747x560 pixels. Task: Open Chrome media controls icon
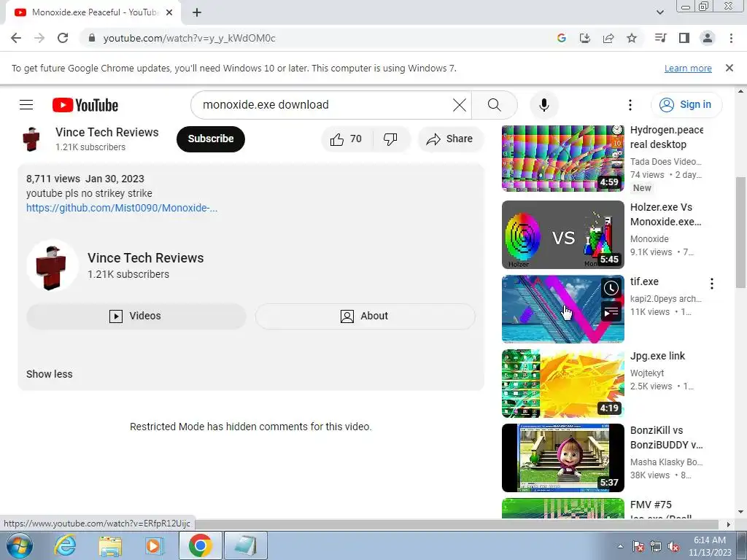coord(661,38)
